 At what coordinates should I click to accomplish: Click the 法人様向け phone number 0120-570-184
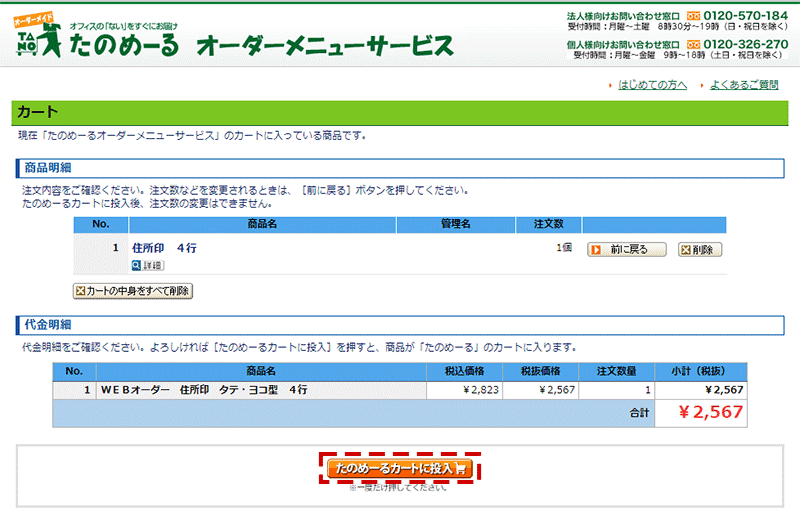(745, 16)
